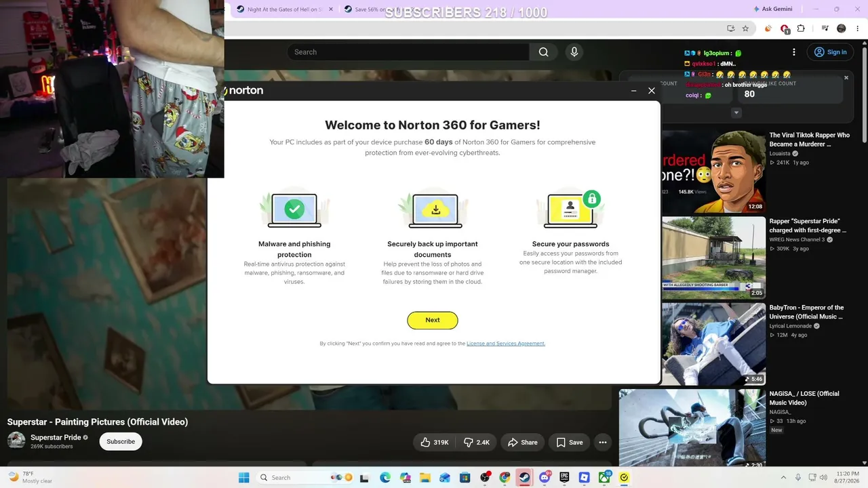Image resolution: width=868 pixels, height=488 pixels.
Task: Open Task View on the taskbar
Action: pyautogui.click(x=364, y=478)
